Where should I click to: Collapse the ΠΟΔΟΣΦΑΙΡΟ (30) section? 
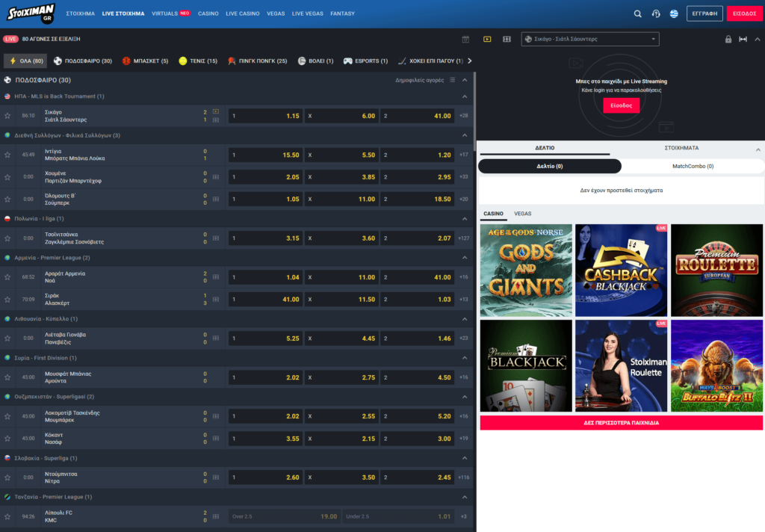coord(465,80)
